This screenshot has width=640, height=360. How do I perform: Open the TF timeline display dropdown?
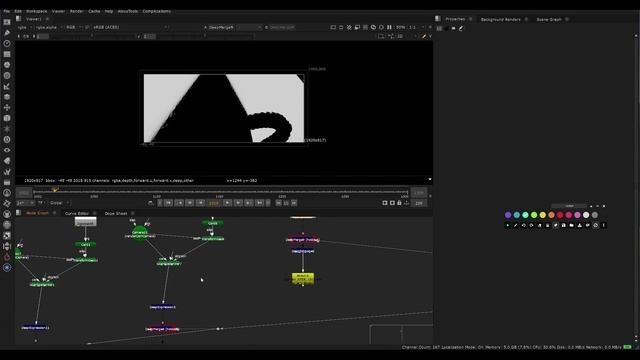click(x=42, y=203)
